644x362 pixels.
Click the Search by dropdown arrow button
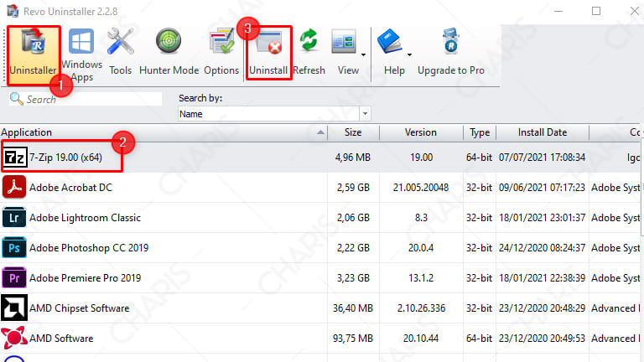click(x=365, y=114)
